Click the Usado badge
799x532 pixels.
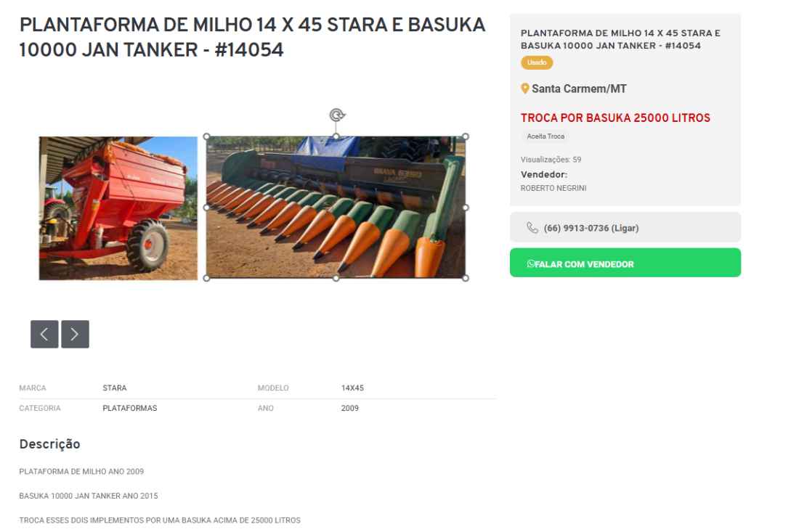[537, 62]
